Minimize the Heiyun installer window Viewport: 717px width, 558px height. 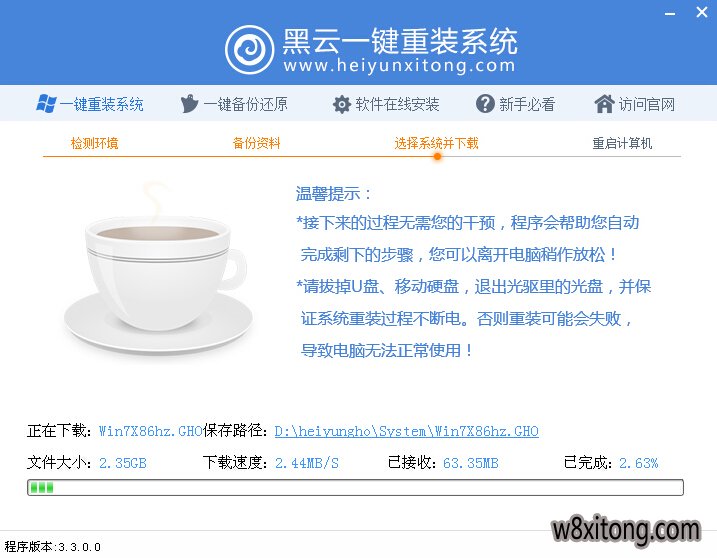[670, 13]
